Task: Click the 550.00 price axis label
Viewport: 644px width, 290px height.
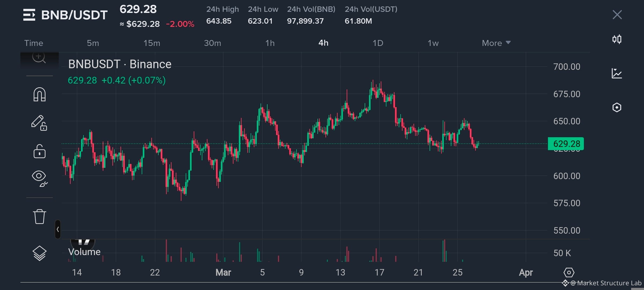Action: click(567, 230)
